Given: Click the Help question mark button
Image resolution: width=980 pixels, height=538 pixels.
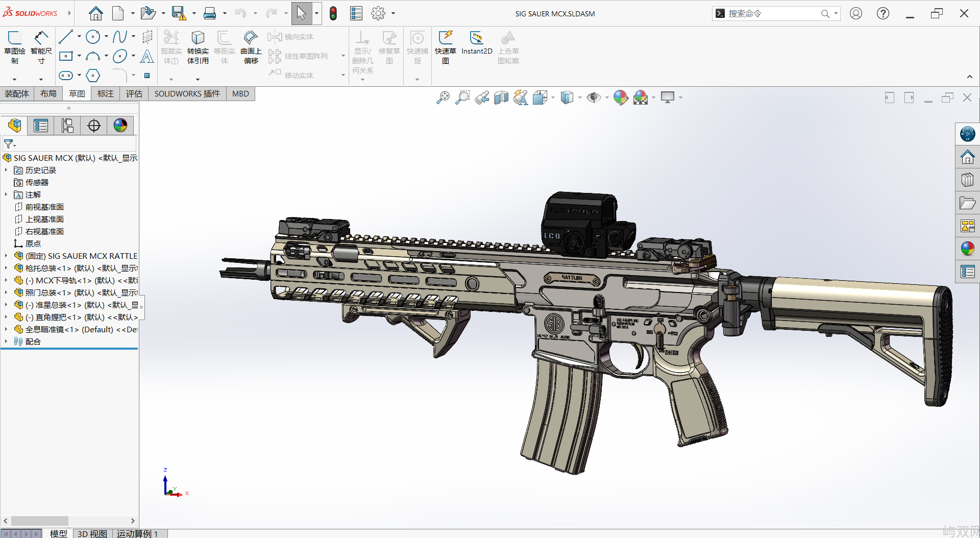Looking at the screenshot, I should coord(883,14).
